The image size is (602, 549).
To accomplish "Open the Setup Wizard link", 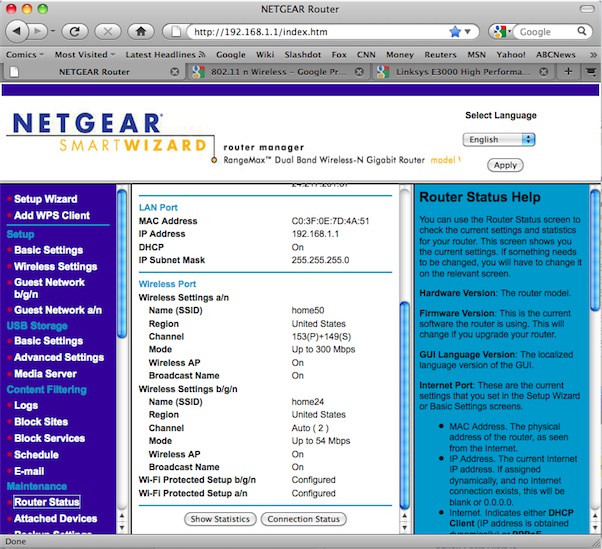I will click(x=46, y=199).
